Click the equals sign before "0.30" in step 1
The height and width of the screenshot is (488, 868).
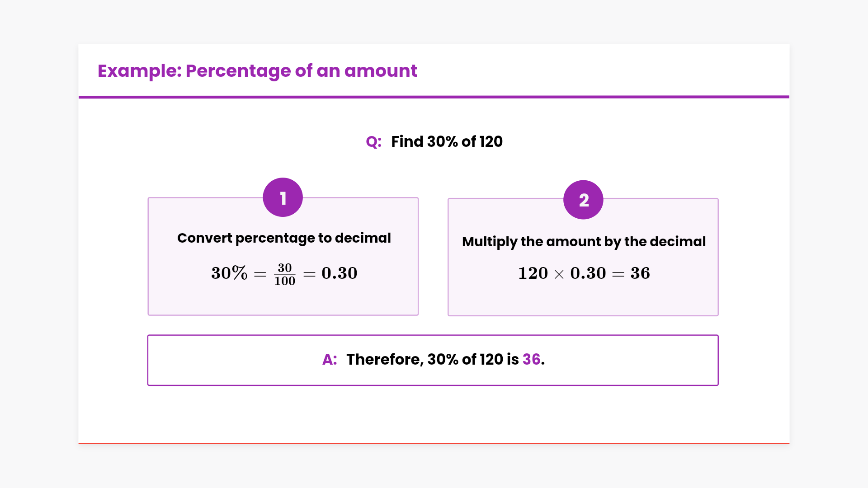(x=309, y=274)
